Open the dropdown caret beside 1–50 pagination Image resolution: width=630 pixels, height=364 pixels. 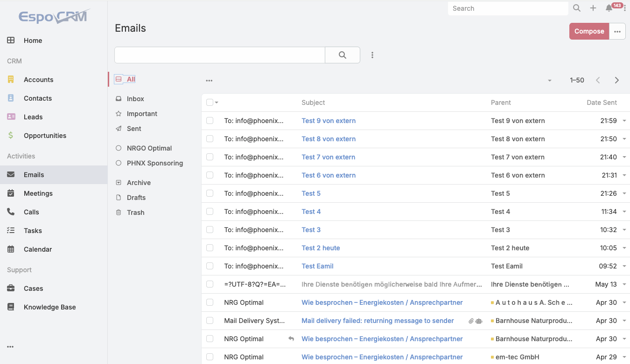[x=550, y=81]
